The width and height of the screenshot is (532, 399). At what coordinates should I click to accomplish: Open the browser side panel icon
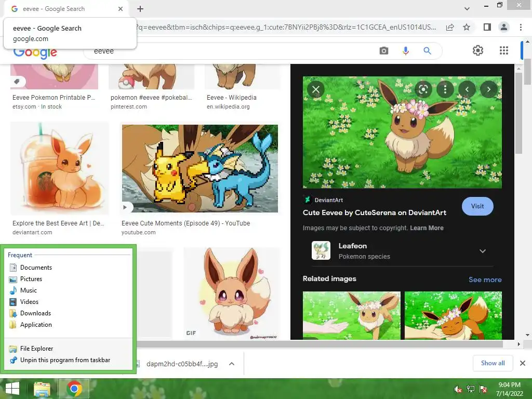click(487, 27)
